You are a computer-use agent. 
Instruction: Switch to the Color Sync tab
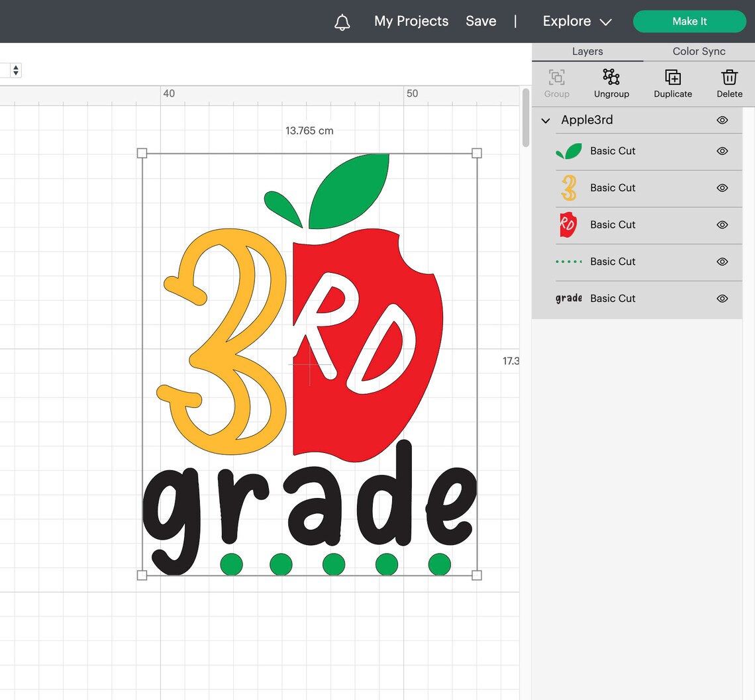[698, 51]
